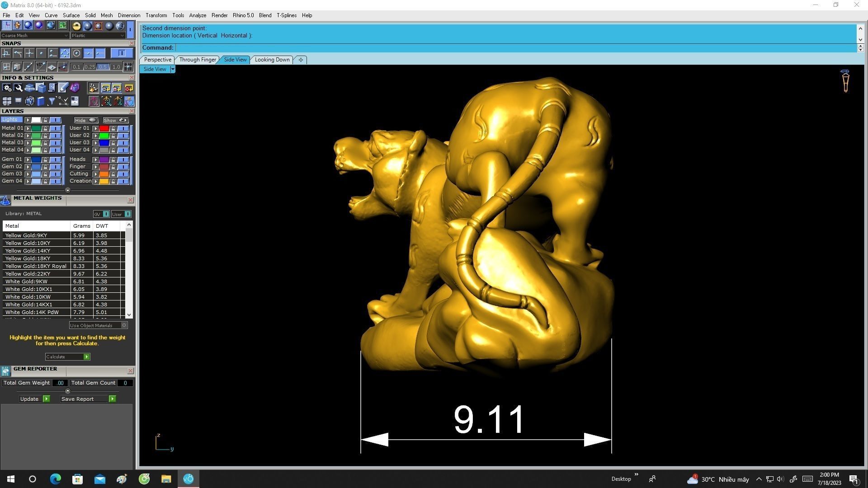
Task: Toggle visibility of Metal 02 layer
Action: click(x=55, y=136)
